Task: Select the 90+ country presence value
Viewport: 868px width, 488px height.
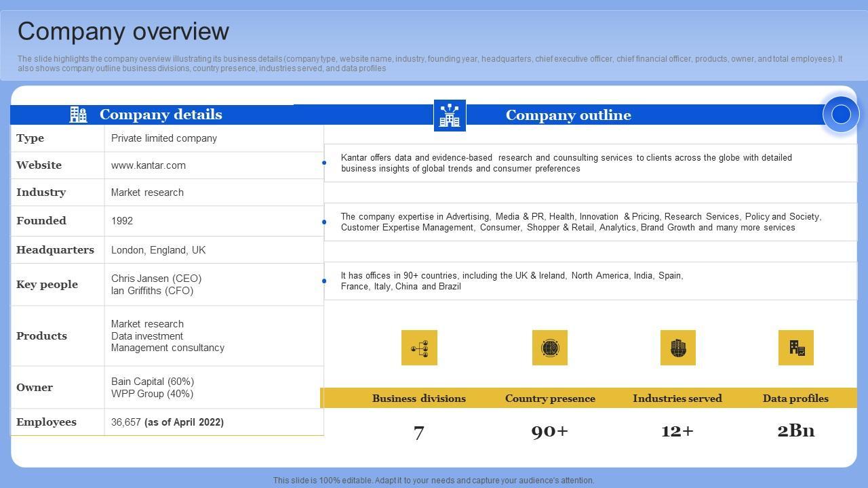Action: coord(549,431)
